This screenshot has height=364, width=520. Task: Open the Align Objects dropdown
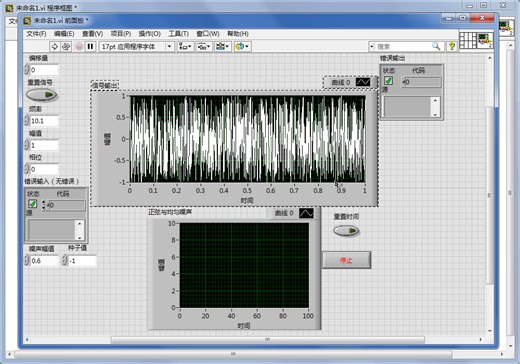click(185, 46)
